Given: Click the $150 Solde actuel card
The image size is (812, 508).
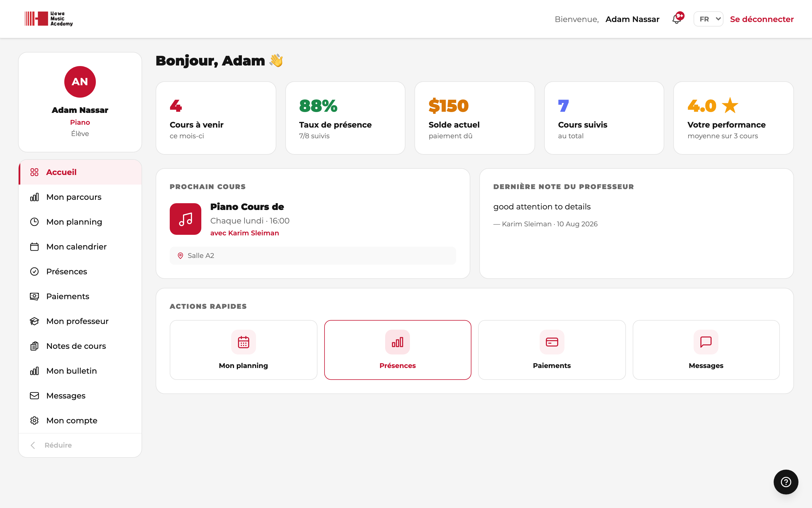Looking at the screenshot, I should [475, 118].
